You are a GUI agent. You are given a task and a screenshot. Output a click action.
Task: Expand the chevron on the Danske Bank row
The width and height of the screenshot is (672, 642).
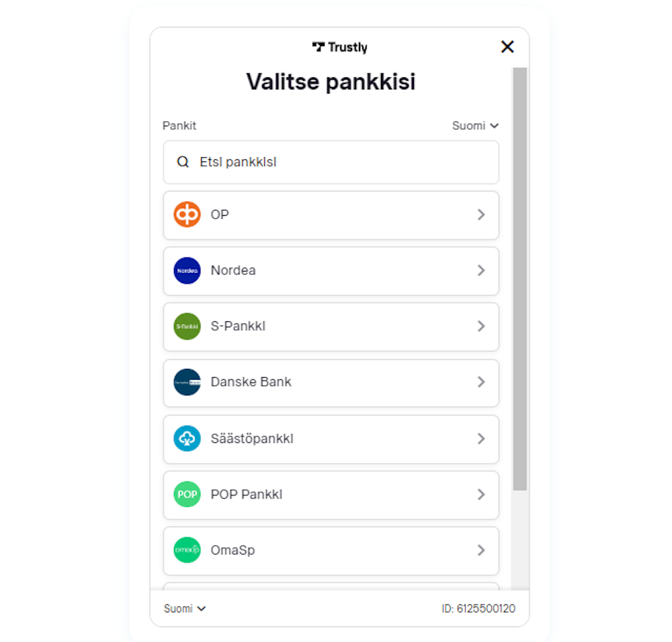point(481,383)
